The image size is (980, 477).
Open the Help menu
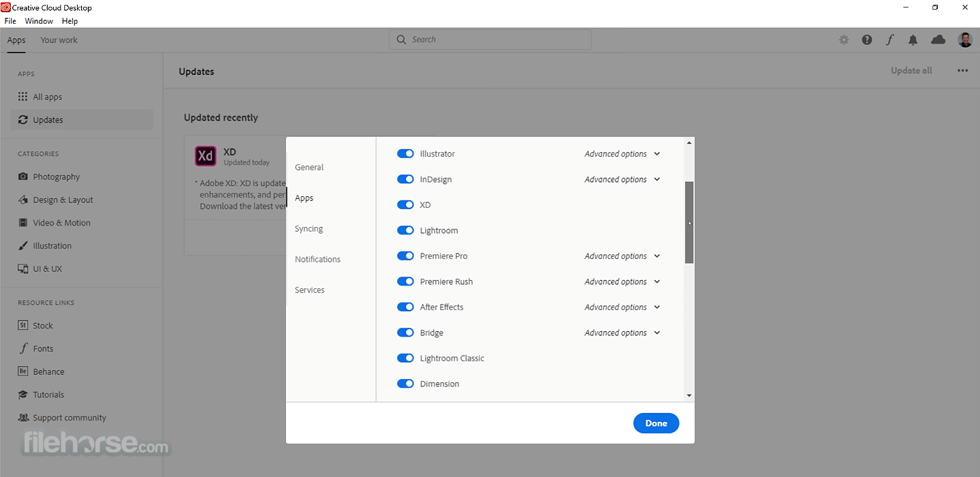click(69, 21)
